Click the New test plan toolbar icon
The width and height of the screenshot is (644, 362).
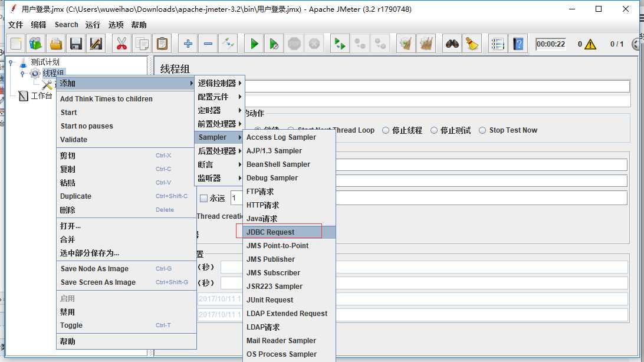pyautogui.click(x=16, y=44)
